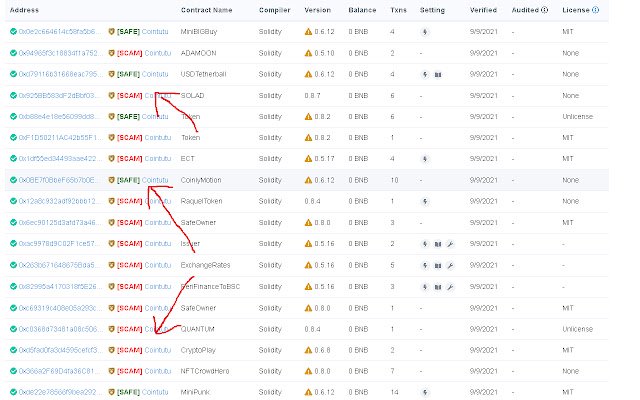Click the optimization bolt icon in MiniBIGBuy row
The width and height of the screenshot is (640, 400).
(425, 32)
